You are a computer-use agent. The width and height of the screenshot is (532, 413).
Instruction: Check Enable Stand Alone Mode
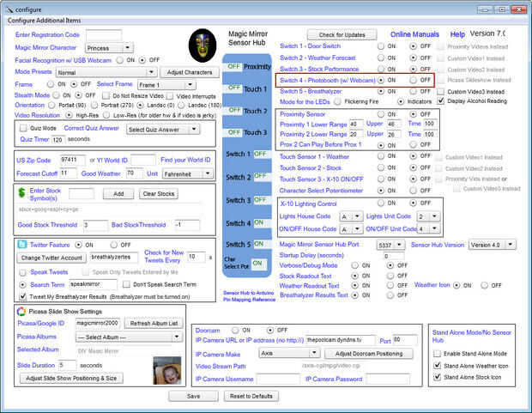tap(437, 354)
